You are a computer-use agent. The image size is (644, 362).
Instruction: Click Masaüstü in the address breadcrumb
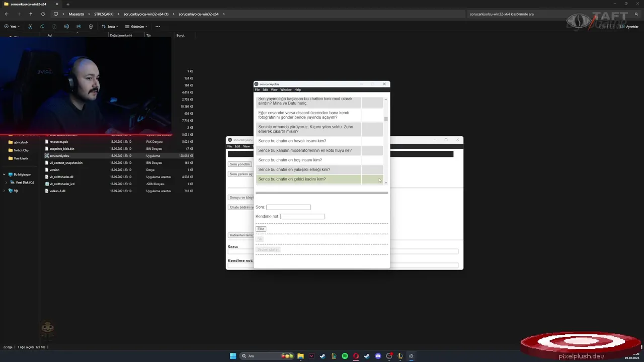[76, 14]
